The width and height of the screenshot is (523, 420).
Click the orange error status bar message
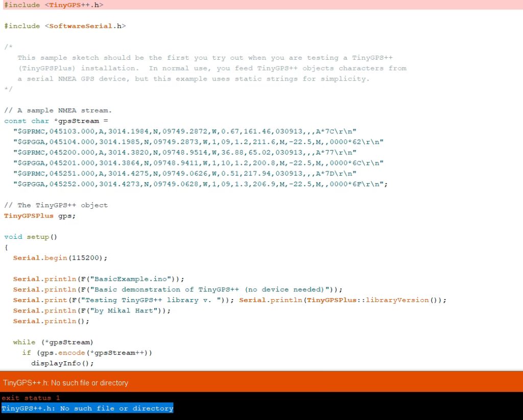pos(65,382)
